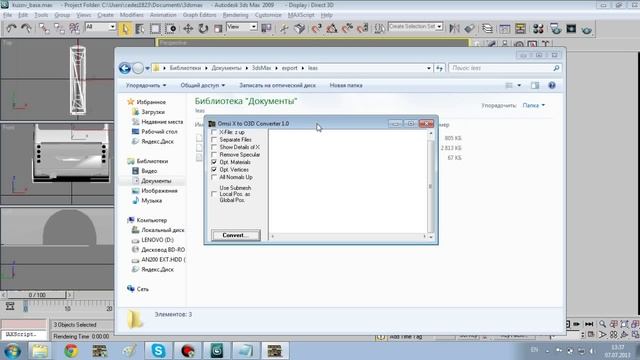
Task: Activate the Select and Link tool
Action: click(x=44, y=28)
